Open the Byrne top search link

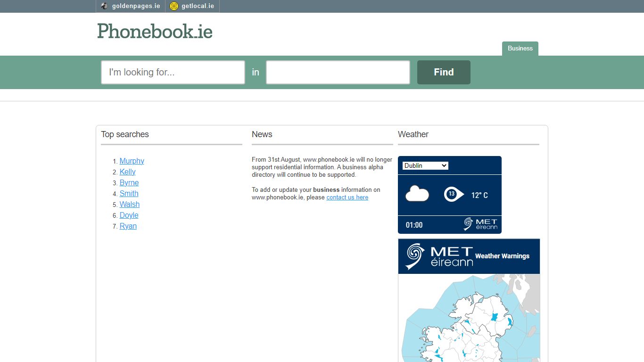click(129, 182)
